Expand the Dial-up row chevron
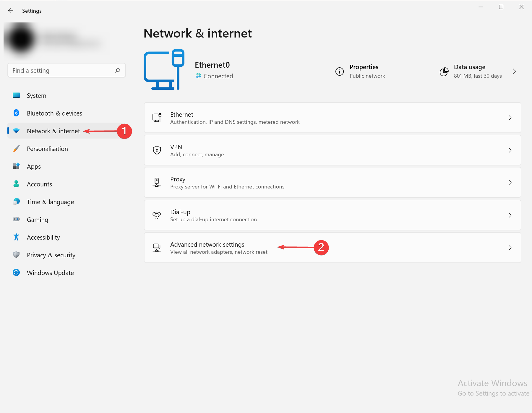This screenshot has width=532, height=413. coord(510,215)
